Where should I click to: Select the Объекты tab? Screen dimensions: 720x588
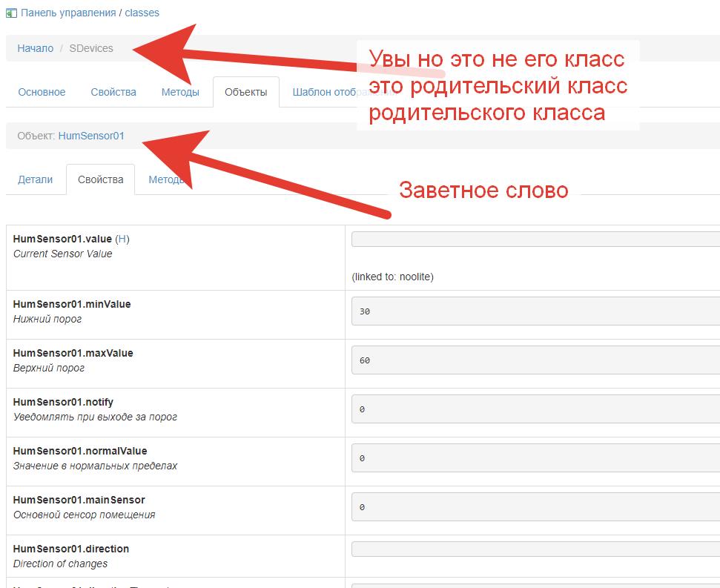[246, 92]
